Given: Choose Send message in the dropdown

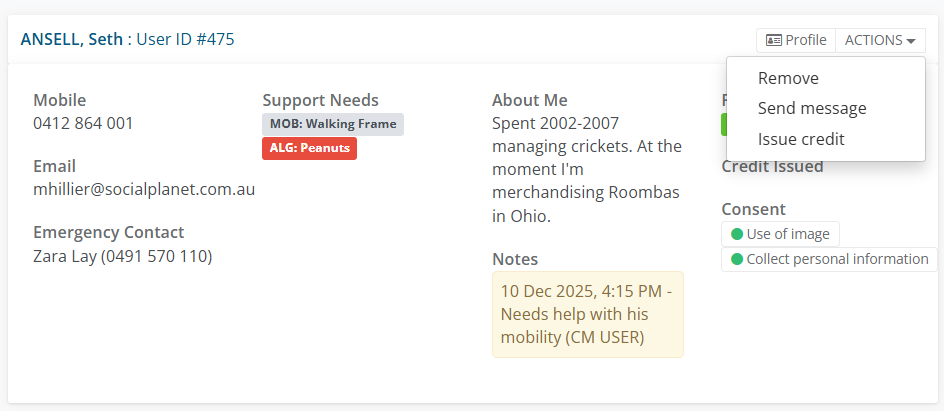Looking at the screenshot, I should pyautogui.click(x=812, y=108).
